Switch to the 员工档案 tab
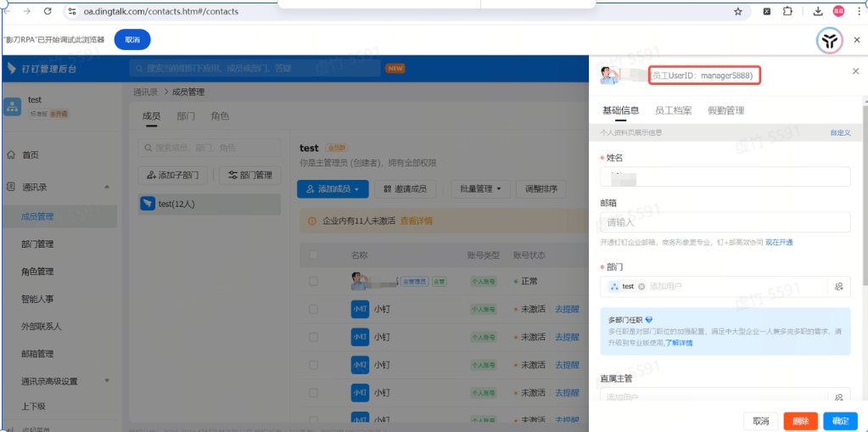Screen dimensions: 868x432 pyautogui.click(x=673, y=110)
